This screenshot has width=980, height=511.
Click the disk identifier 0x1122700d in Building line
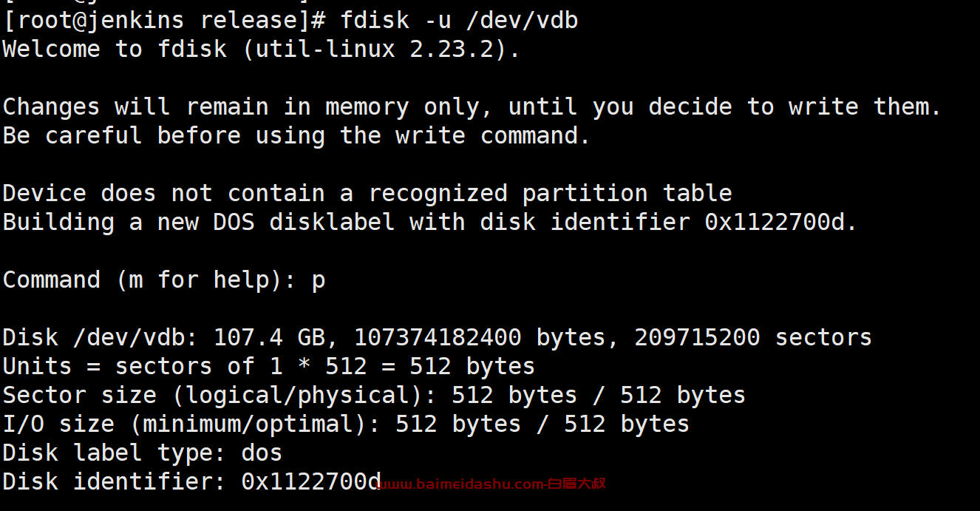click(775, 223)
